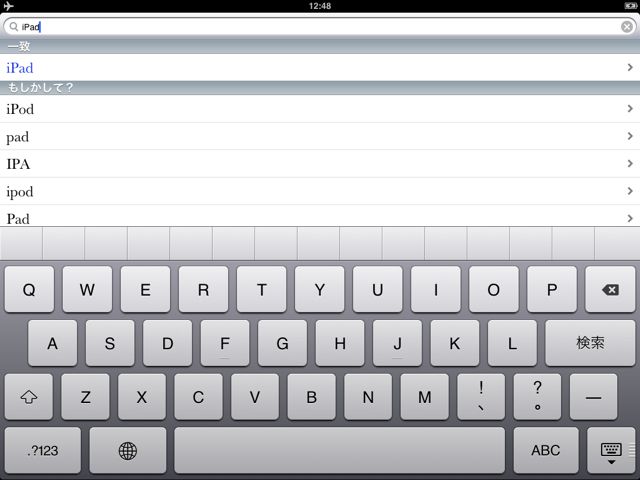
Task: Open the iPad result chevron
Action: pyautogui.click(x=630, y=67)
